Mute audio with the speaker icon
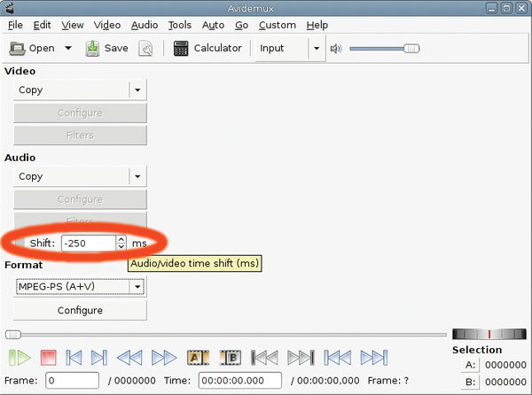 336,49
